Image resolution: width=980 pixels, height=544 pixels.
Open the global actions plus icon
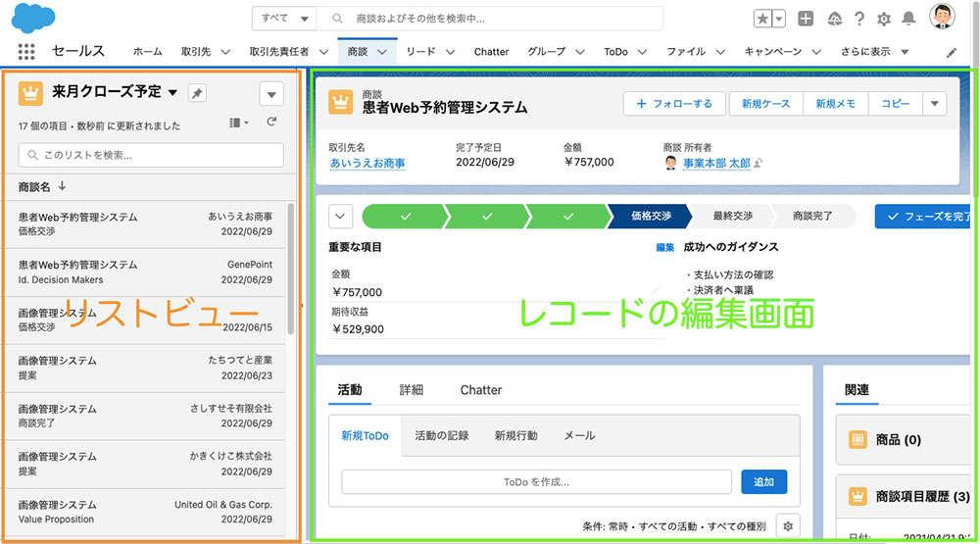point(806,19)
